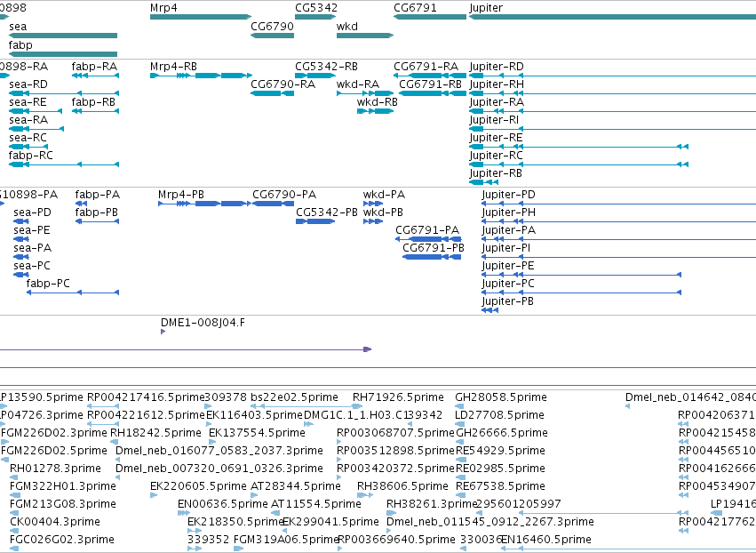
Task: Select the sea gene label
Action: tap(18, 27)
